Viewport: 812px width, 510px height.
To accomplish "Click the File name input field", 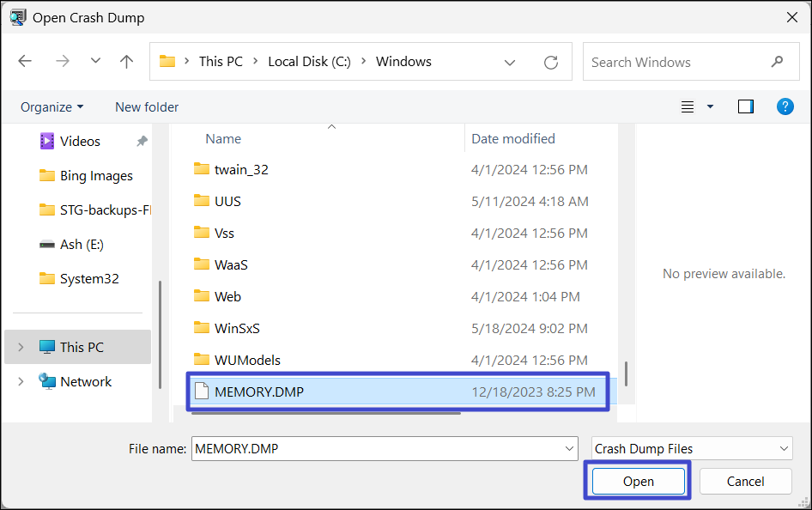I will pyautogui.click(x=378, y=448).
